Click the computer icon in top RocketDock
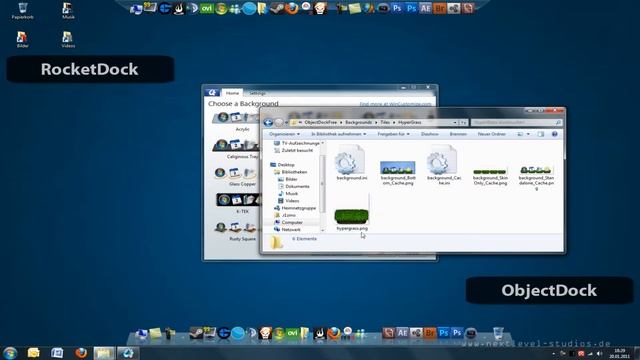The image size is (640, 360). 136,9
